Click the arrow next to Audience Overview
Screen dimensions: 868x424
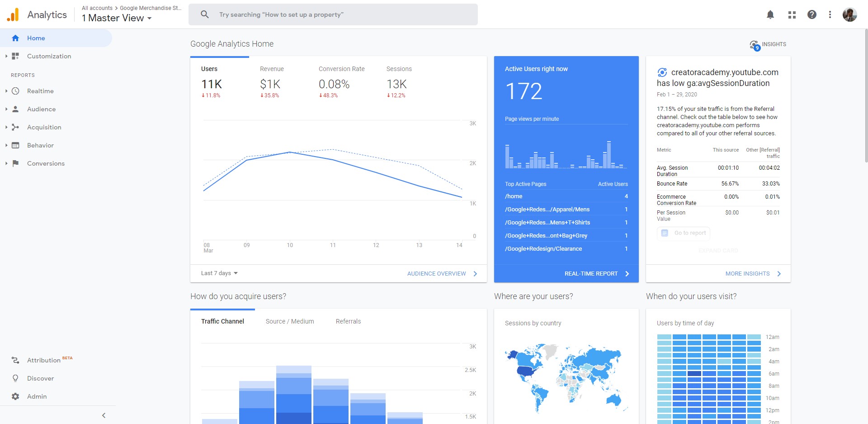[475, 274]
